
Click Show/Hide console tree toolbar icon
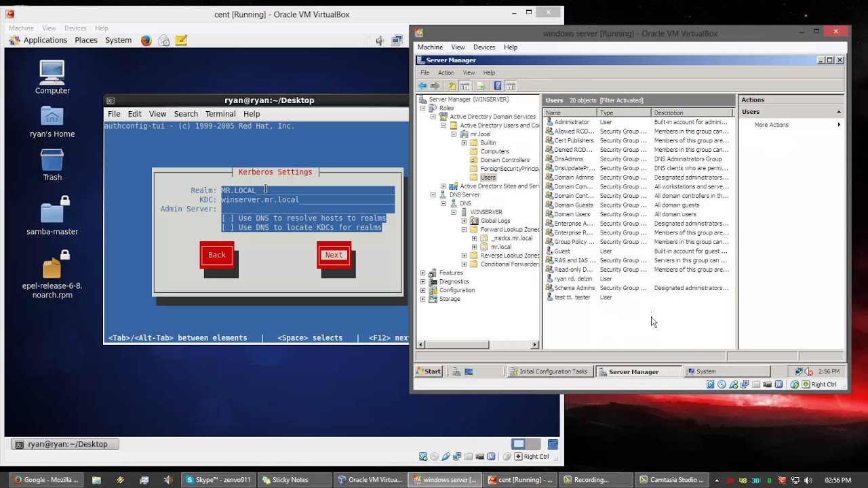pos(465,86)
